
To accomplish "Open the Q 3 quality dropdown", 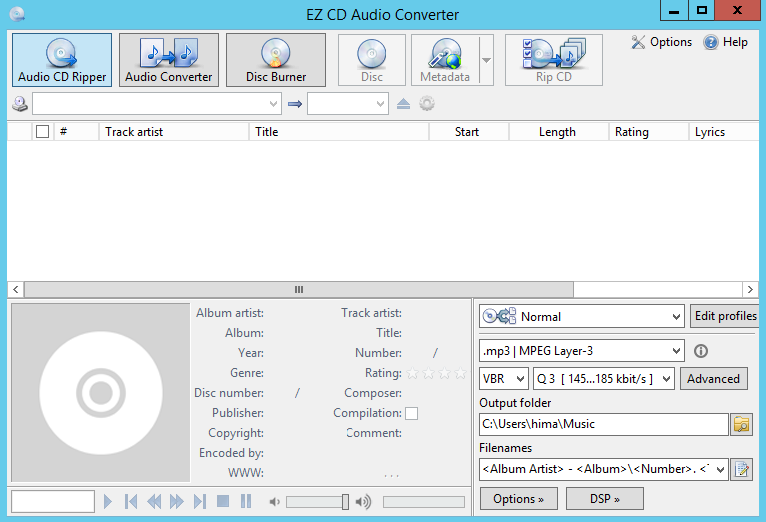I will point(604,378).
